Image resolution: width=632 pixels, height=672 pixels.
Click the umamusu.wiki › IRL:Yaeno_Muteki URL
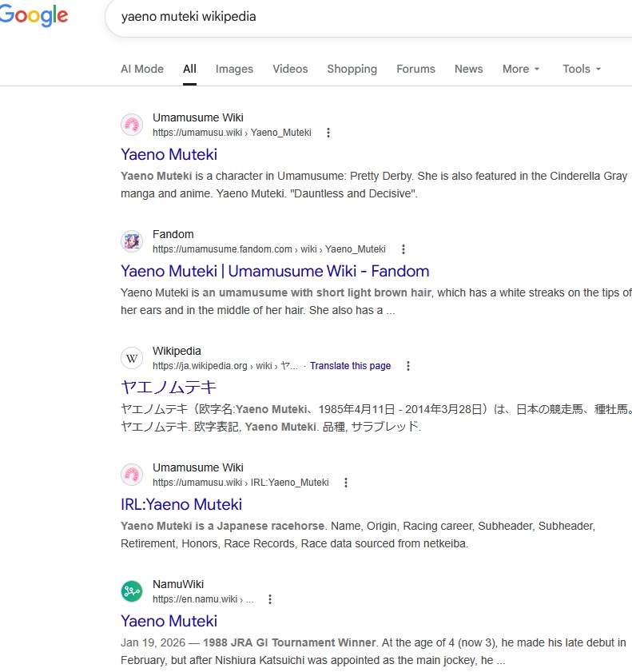pyautogui.click(x=240, y=483)
